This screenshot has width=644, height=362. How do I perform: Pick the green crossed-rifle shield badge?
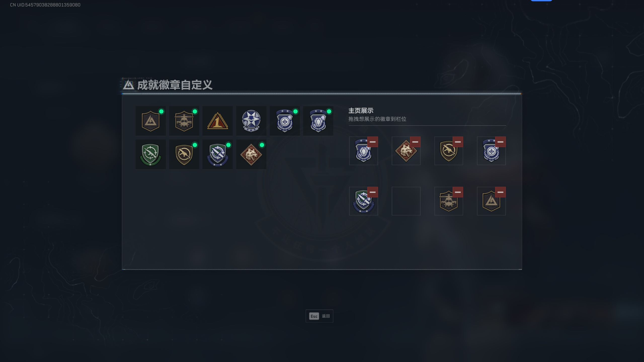(150, 154)
